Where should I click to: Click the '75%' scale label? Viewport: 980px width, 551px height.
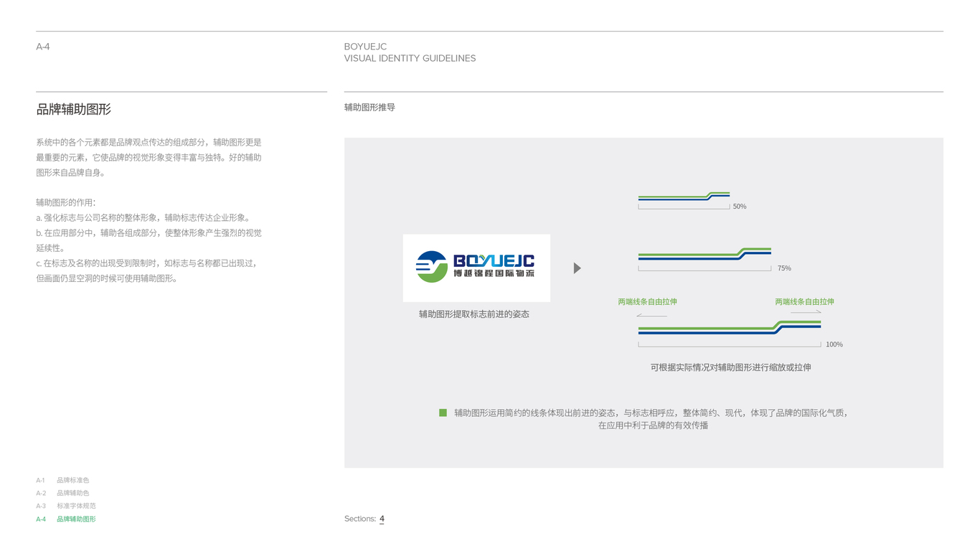(x=784, y=268)
